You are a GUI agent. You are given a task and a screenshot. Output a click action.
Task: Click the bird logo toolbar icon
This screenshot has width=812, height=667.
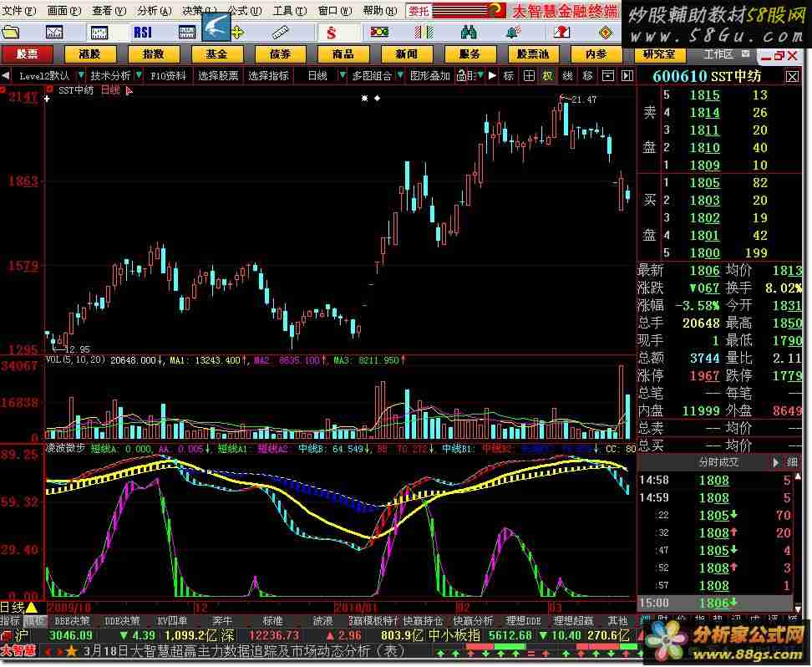click(x=216, y=27)
